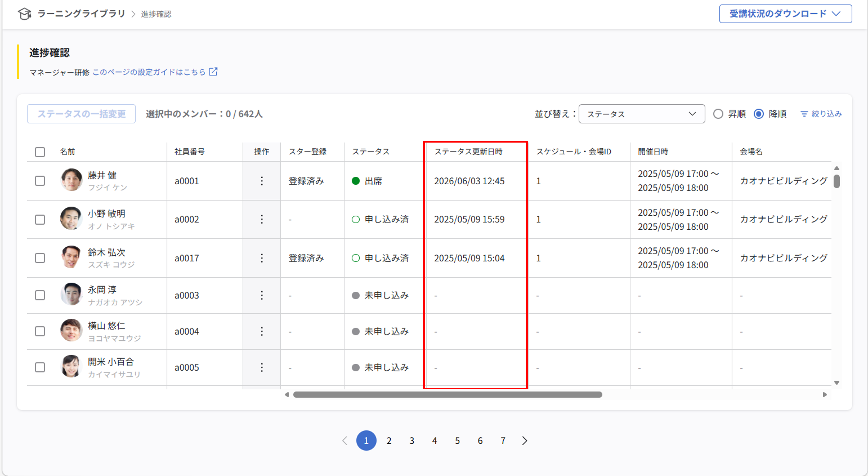868x476 pixels.
Task: Click the graduation cap Learning Library icon
Action: (25, 14)
